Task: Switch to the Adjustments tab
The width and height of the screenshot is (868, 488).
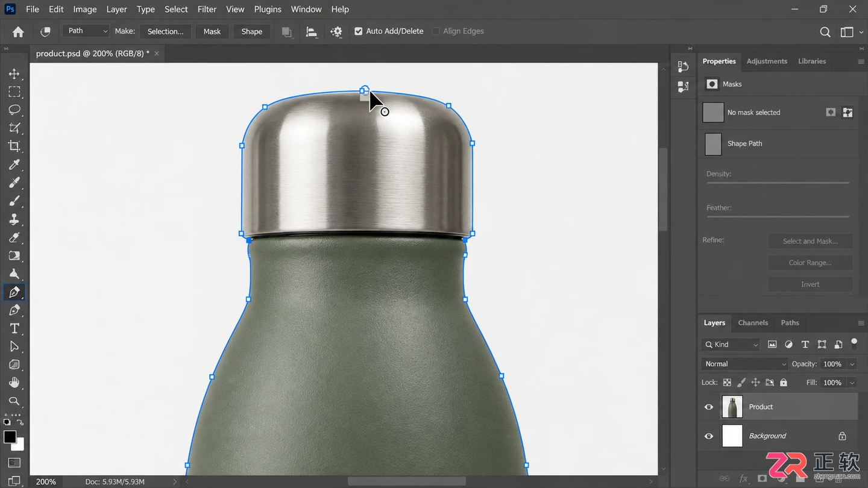Action: 767,61
